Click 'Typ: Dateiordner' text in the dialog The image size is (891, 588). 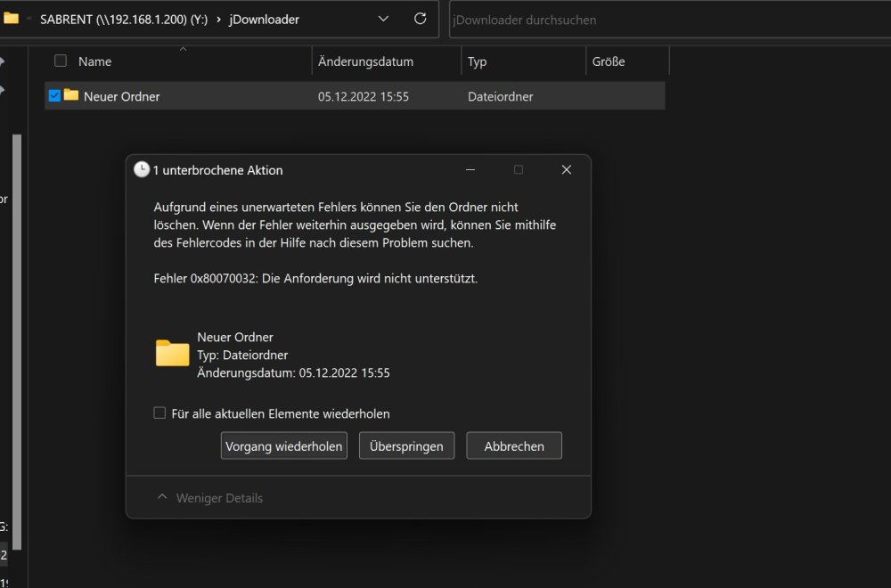[x=242, y=355]
